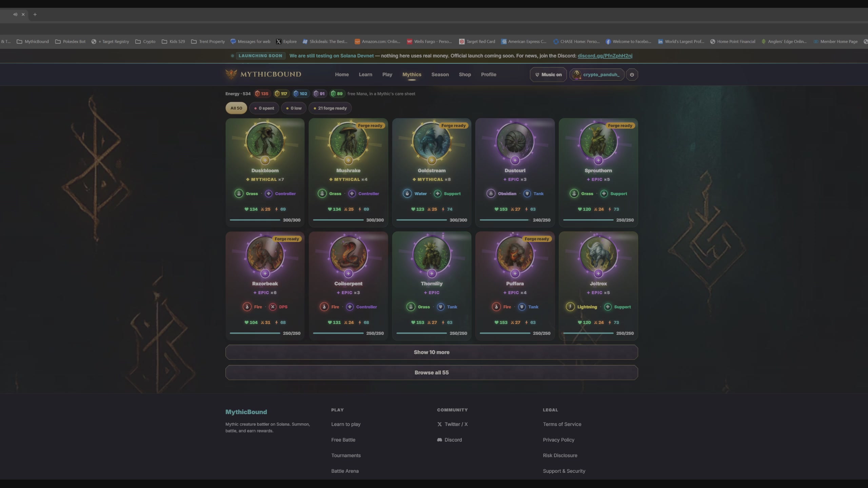Open Browse all 55 list
This screenshot has width=868, height=488.
click(x=432, y=372)
